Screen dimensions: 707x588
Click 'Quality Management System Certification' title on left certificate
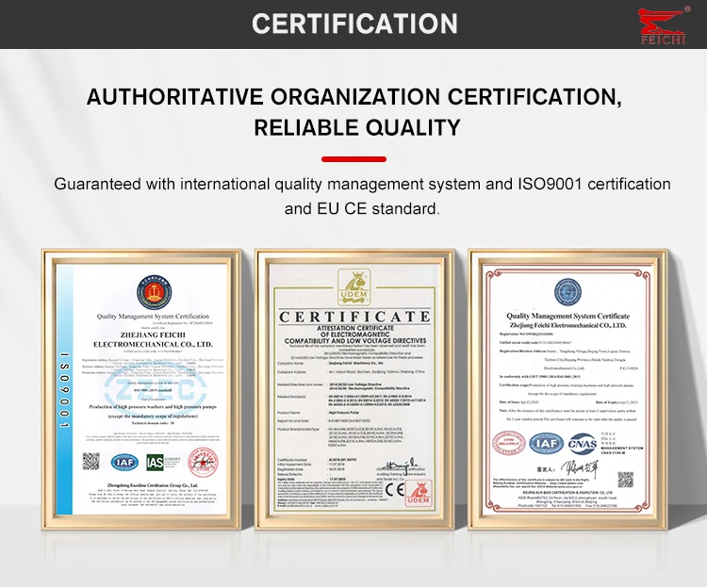point(153,317)
